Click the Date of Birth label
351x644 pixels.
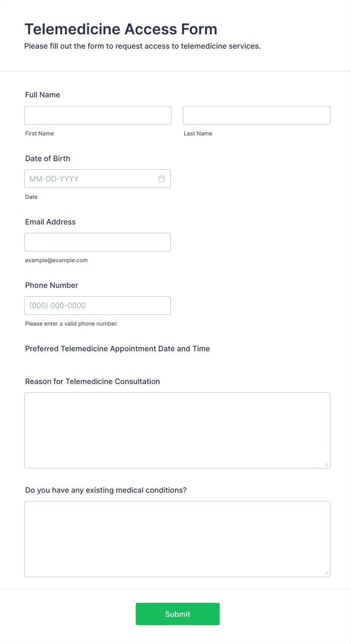click(48, 158)
